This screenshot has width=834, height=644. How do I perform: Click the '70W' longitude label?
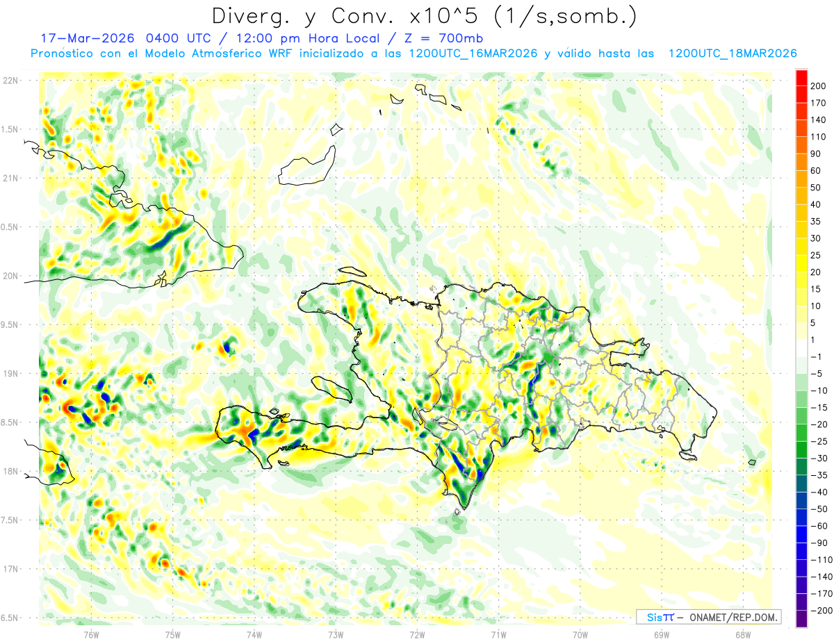click(x=580, y=634)
